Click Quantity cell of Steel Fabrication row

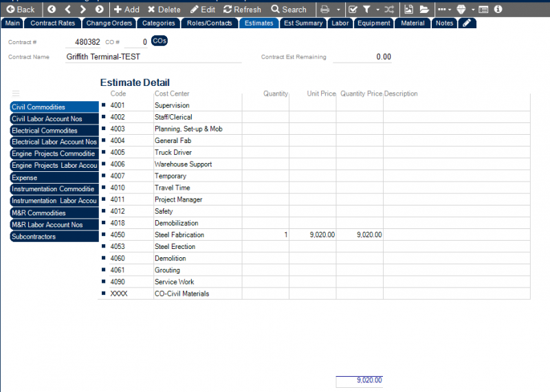tap(265, 235)
